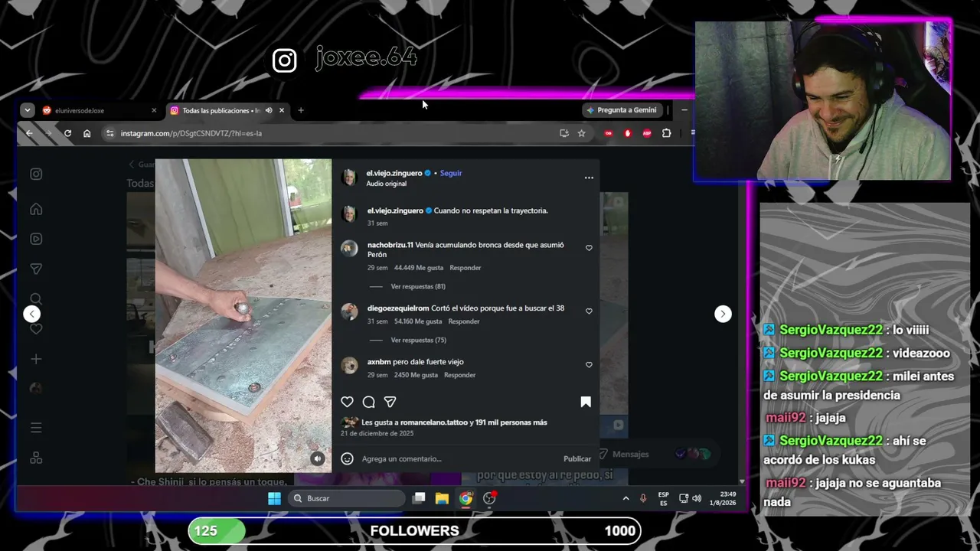Open el.viejo.zinguero avatar in post header
Image resolution: width=980 pixels, height=551 pixels.
349,178
